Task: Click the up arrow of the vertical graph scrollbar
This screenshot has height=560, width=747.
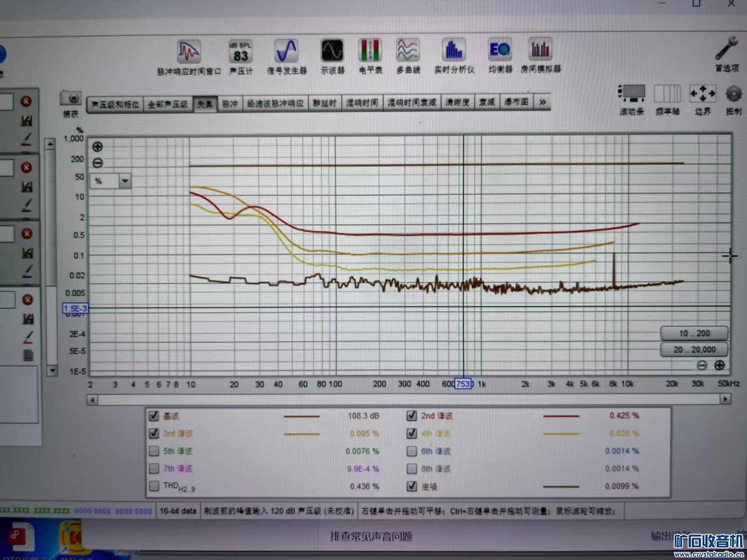Action: pyautogui.click(x=51, y=144)
